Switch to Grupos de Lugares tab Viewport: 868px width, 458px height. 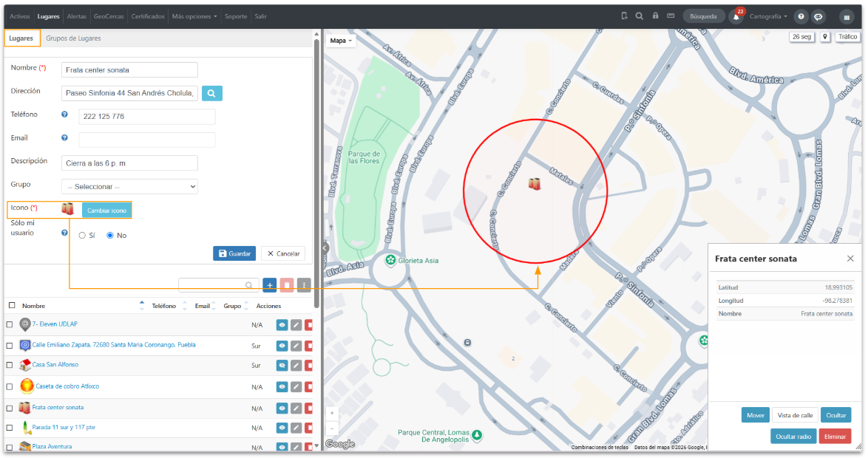click(73, 38)
